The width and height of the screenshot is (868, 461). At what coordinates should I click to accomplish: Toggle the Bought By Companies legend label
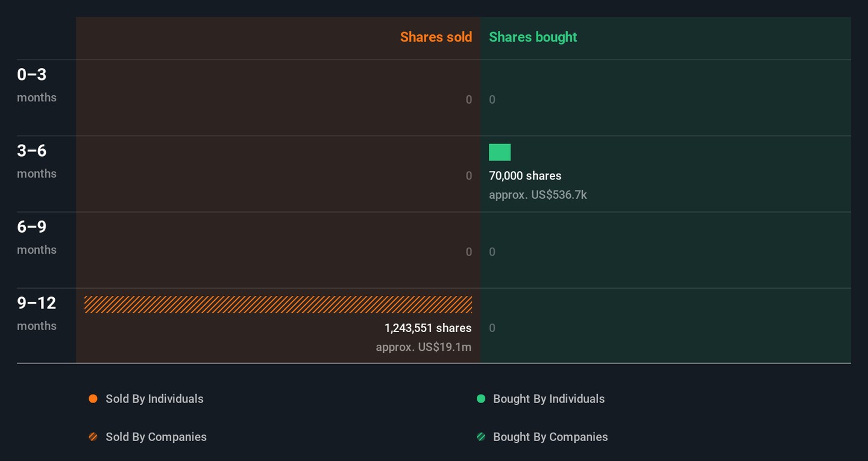[x=550, y=437]
